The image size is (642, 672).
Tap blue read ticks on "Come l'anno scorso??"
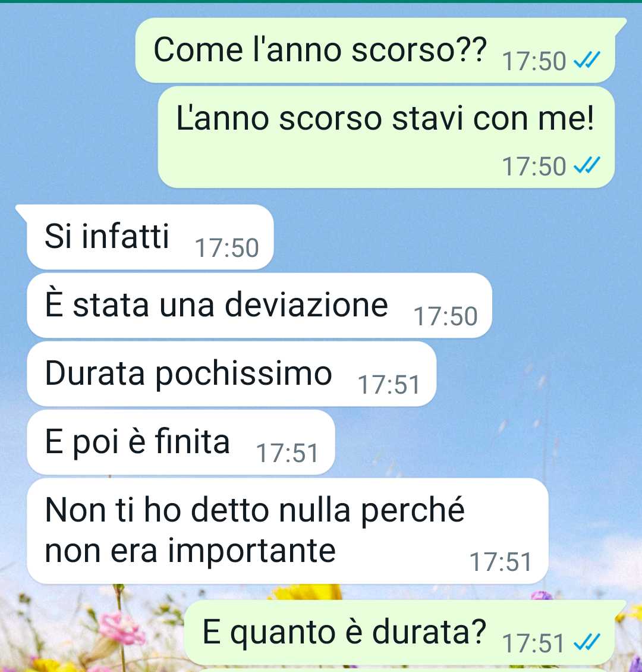[587, 60]
